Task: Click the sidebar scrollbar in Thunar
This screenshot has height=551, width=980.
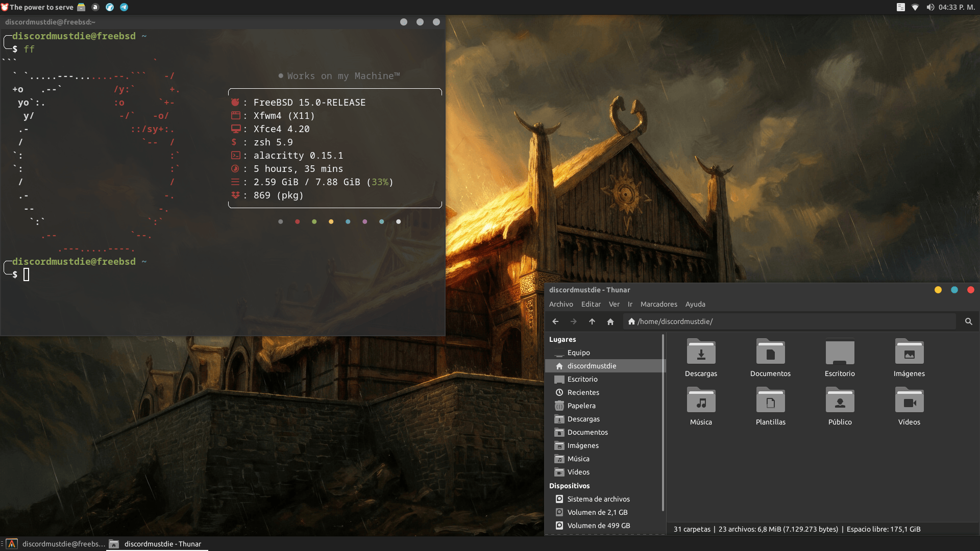Action: coord(663,423)
